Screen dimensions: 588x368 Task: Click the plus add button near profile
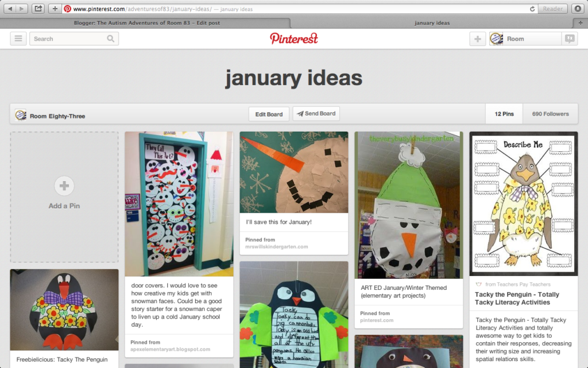pyautogui.click(x=477, y=39)
